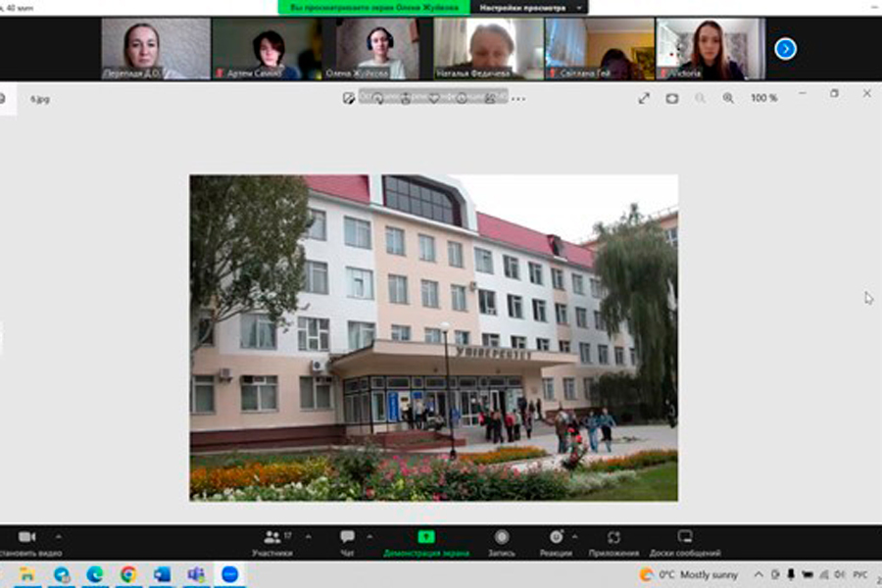
Task: Expand the photo viewer to full screen
Action: [x=644, y=98]
